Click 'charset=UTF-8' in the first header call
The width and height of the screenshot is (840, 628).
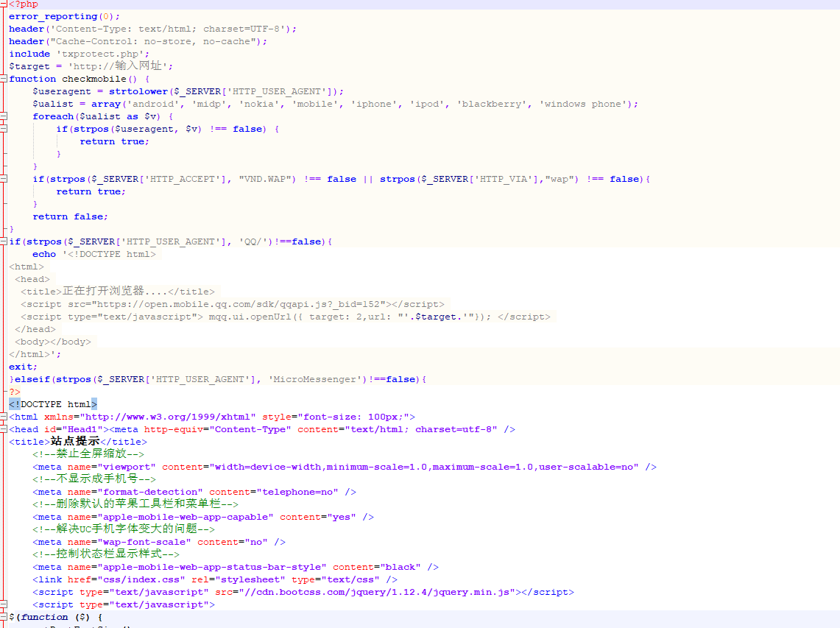click(x=243, y=29)
